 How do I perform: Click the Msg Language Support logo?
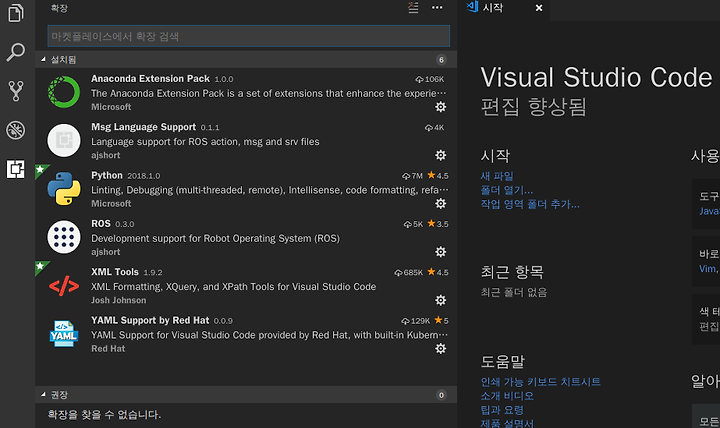point(64,140)
